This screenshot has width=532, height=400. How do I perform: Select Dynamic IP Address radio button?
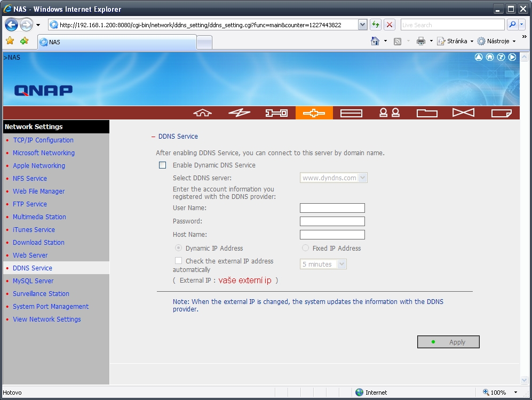[178, 248]
